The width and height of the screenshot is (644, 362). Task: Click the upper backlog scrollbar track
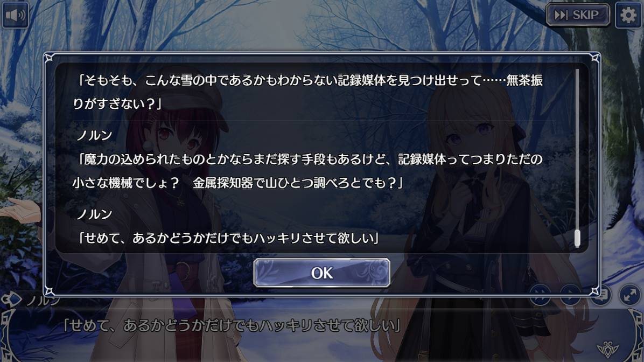(577, 148)
